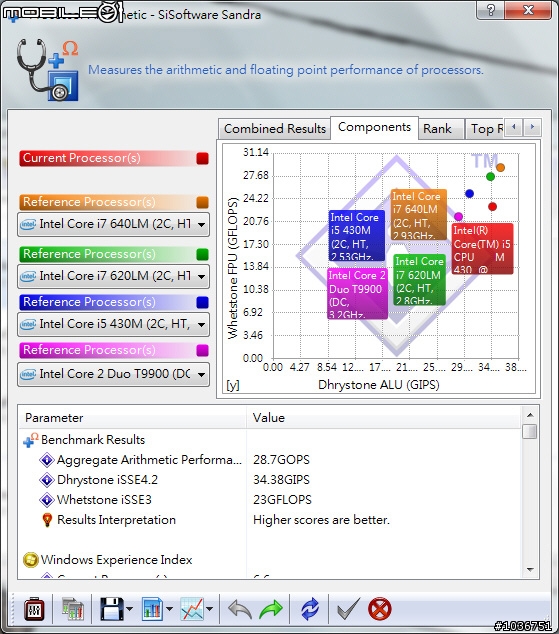559x634 pixels.
Task: Click the 23GFLOPS value
Action: [282, 500]
